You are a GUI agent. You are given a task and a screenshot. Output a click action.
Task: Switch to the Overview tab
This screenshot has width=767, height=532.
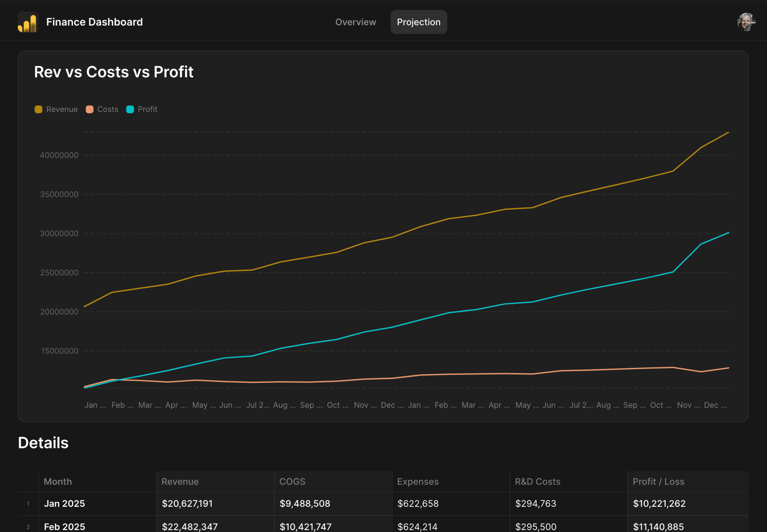coord(355,22)
